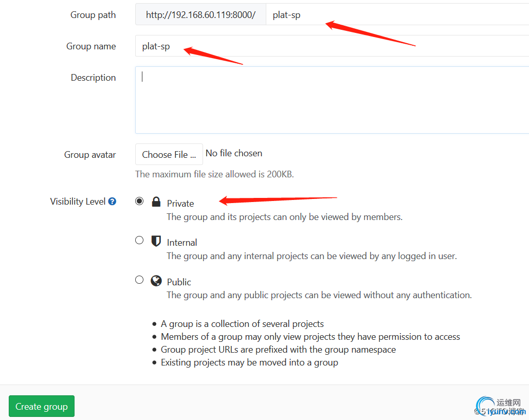This screenshot has height=420, width=529.
Task: Click the Description field label
Action: point(93,78)
